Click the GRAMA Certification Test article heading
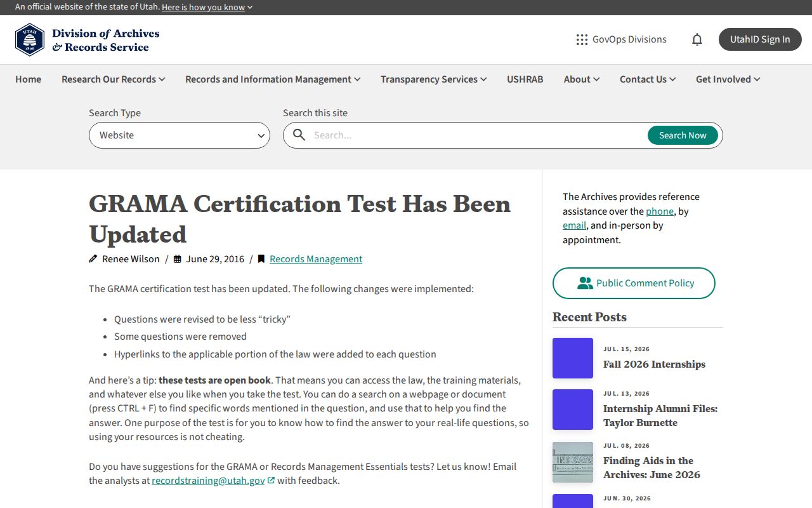 (x=299, y=219)
